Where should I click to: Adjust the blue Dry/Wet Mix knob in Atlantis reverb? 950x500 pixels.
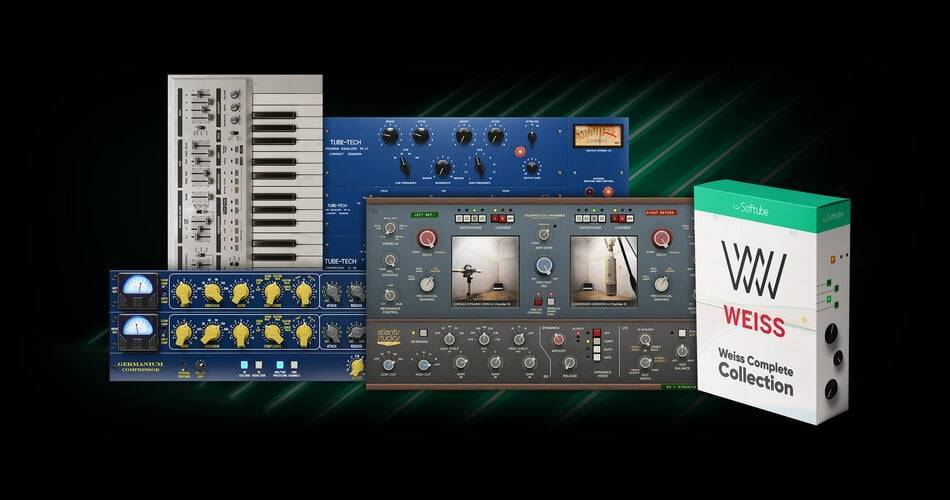[x=544, y=267]
